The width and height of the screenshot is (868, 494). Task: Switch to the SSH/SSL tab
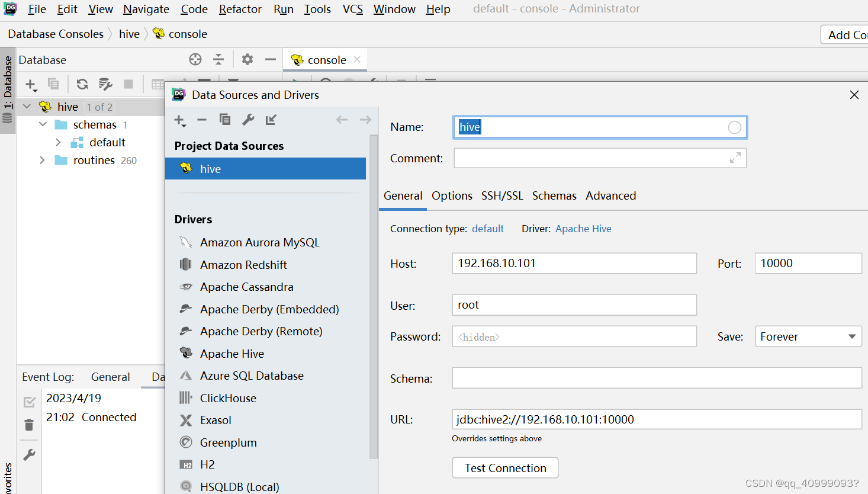pyautogui.click(x=502, y=195)
